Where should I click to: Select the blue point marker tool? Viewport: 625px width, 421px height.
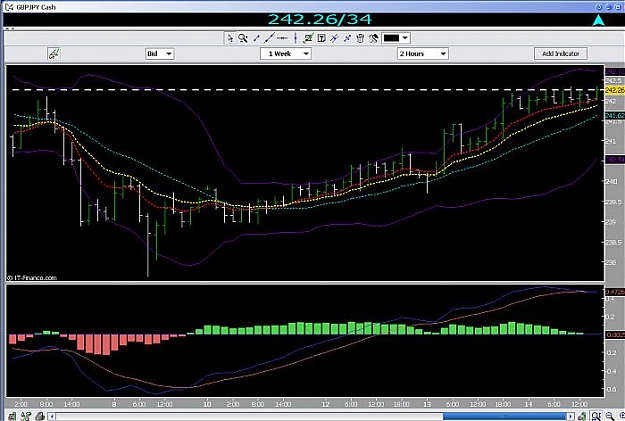click(347, 38)
